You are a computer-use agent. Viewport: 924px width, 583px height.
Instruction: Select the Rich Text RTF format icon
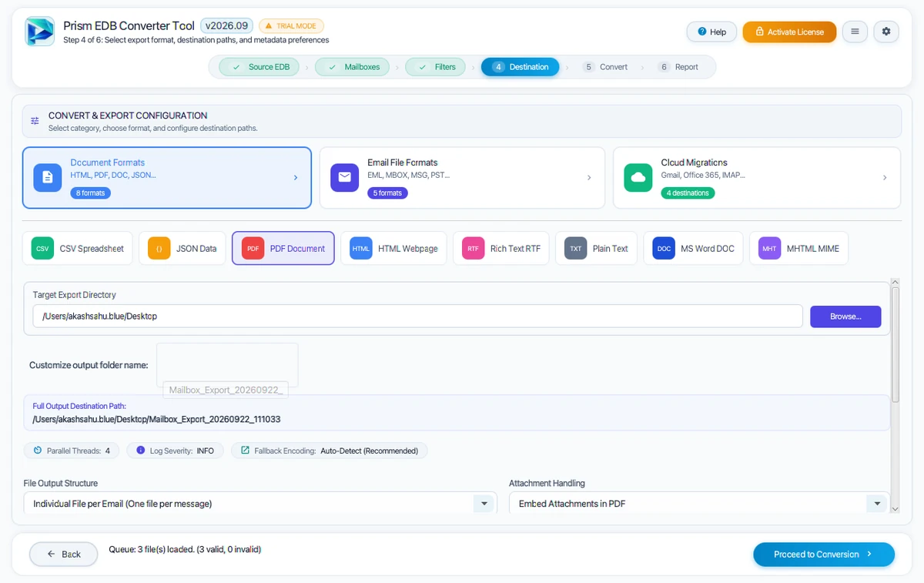(473, 249)
